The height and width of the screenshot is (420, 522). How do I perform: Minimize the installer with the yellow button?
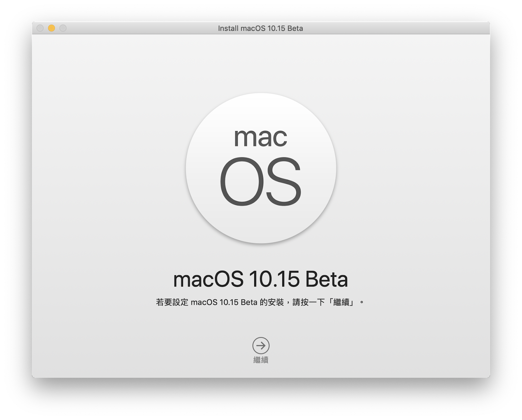(x=52, y=28)
